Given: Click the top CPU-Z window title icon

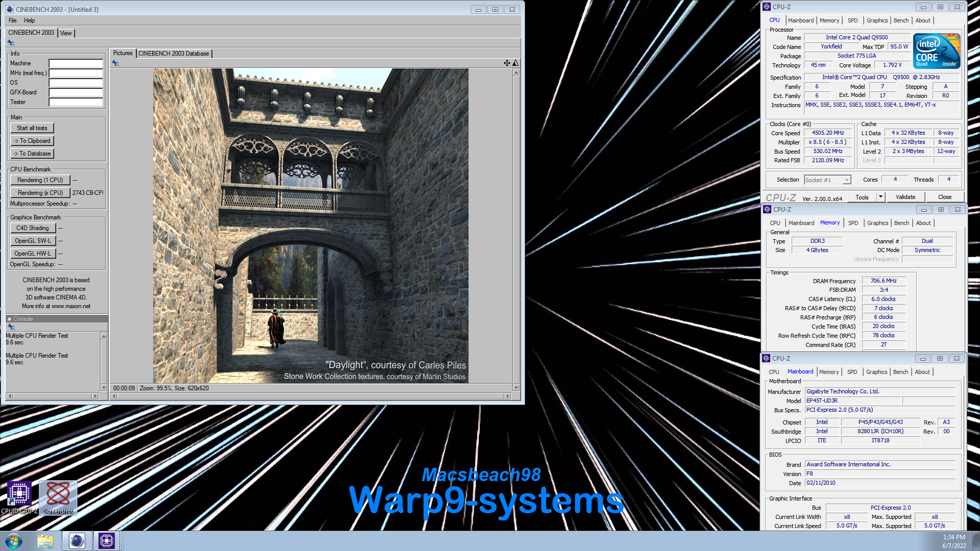Looking at the screenshot, I should click(x=767, y=7).
